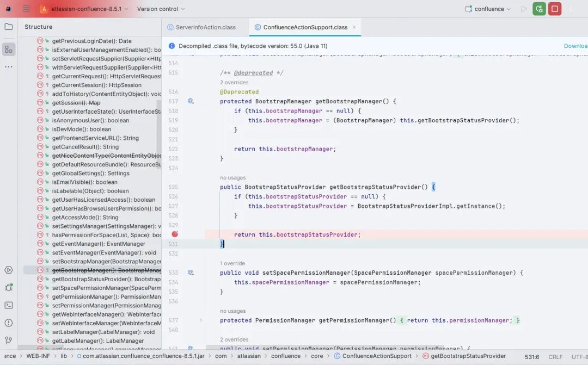
Task: Open more tool windows ellipsis
Action: pos(9,67)
